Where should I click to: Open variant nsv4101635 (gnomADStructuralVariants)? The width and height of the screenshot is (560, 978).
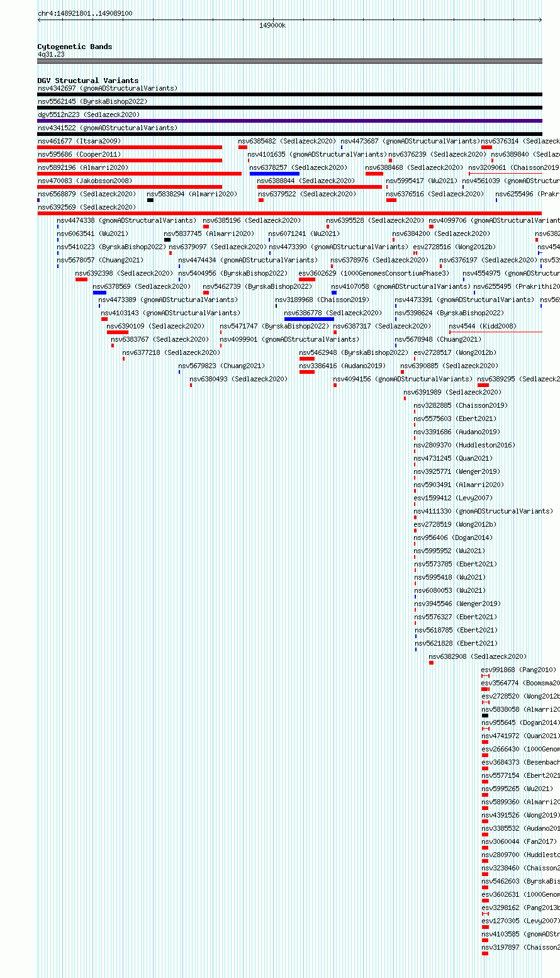tap(317, 154)
